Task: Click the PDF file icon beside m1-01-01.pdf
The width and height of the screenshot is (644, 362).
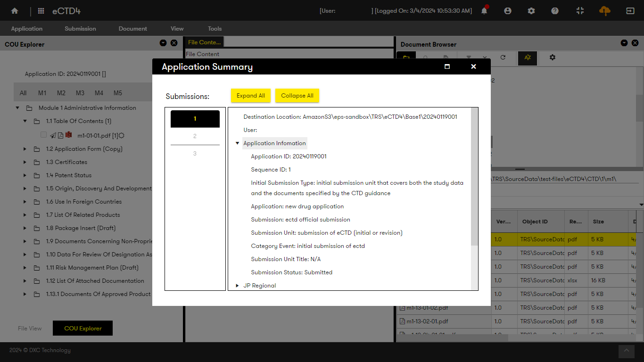Action: tap(60, 135)
